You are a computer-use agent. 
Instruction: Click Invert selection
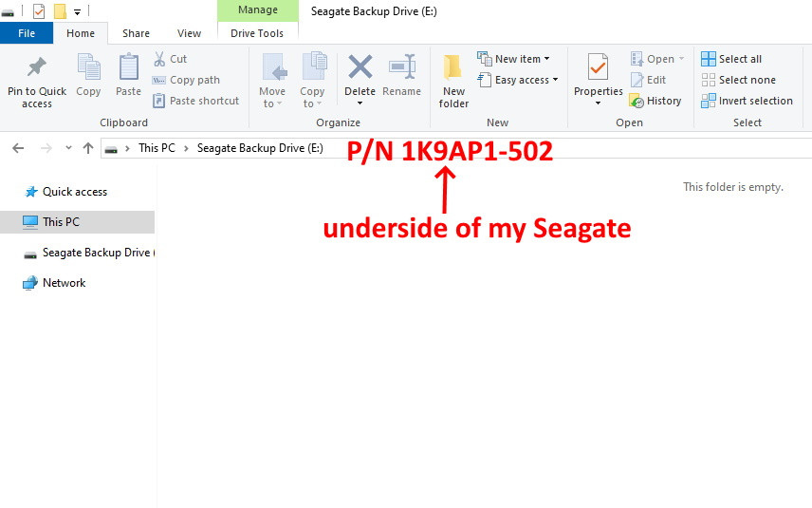[747, 101]
